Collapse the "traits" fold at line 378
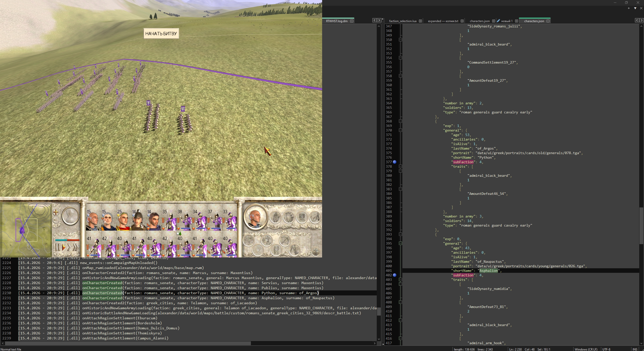644x351 pixels. click(x=400, y=166)
